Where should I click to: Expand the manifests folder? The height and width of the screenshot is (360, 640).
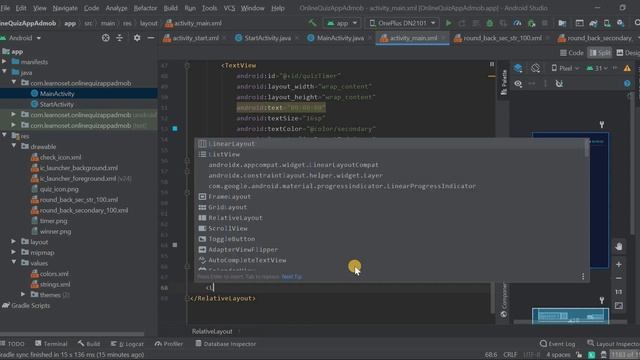4,62
